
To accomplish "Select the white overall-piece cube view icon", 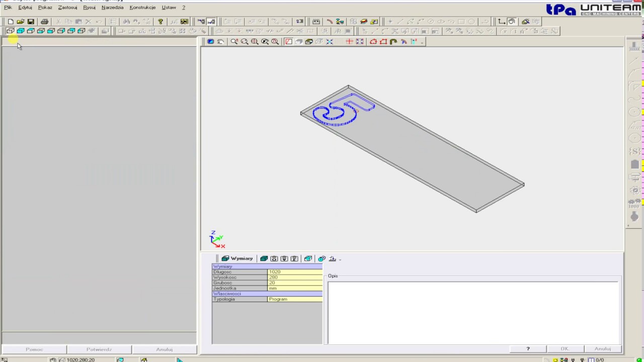I will (x=10, y=31).
